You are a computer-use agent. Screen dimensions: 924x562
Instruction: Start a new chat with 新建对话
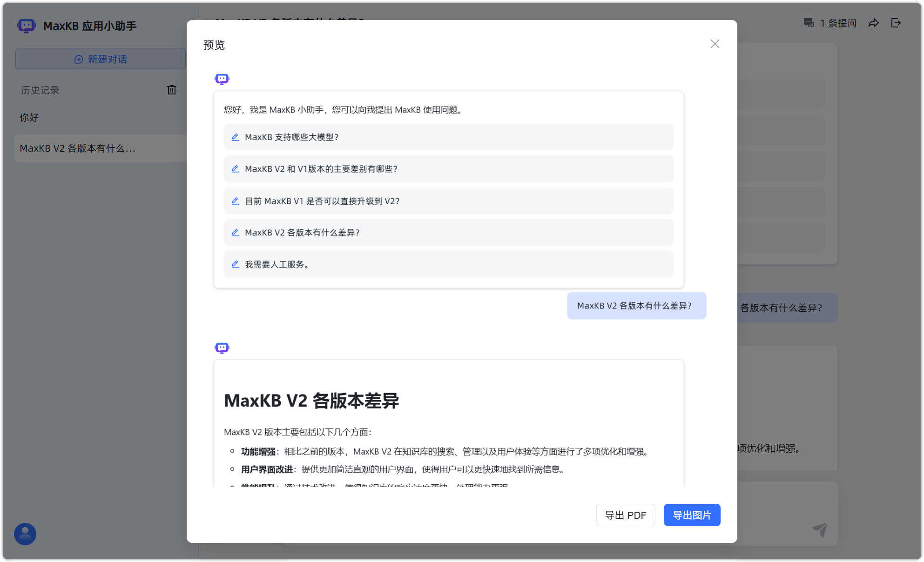point(100,59)
